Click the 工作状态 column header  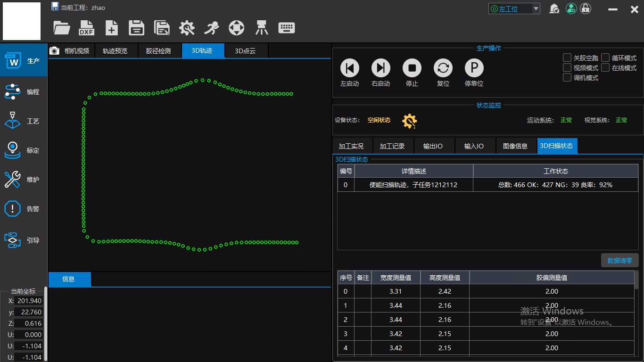556,171
